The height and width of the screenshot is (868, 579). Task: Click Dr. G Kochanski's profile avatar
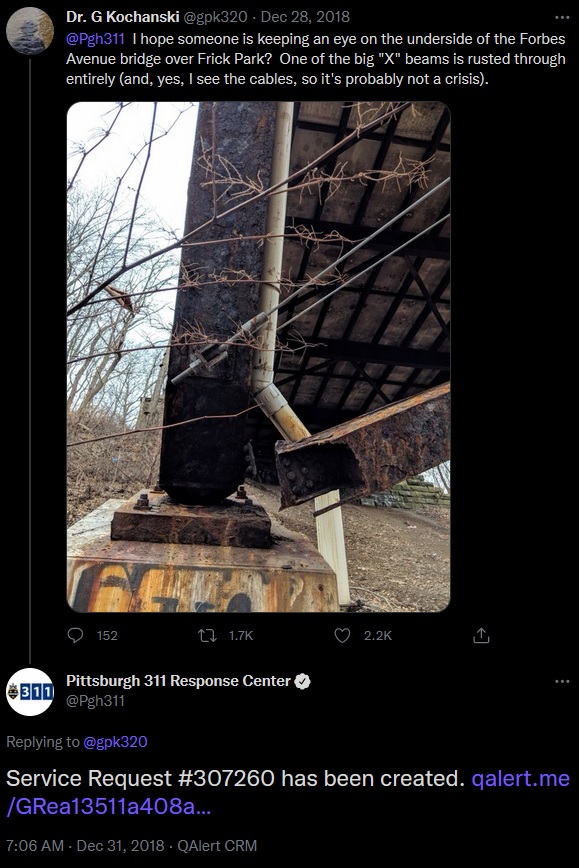[x=29, y=31]
